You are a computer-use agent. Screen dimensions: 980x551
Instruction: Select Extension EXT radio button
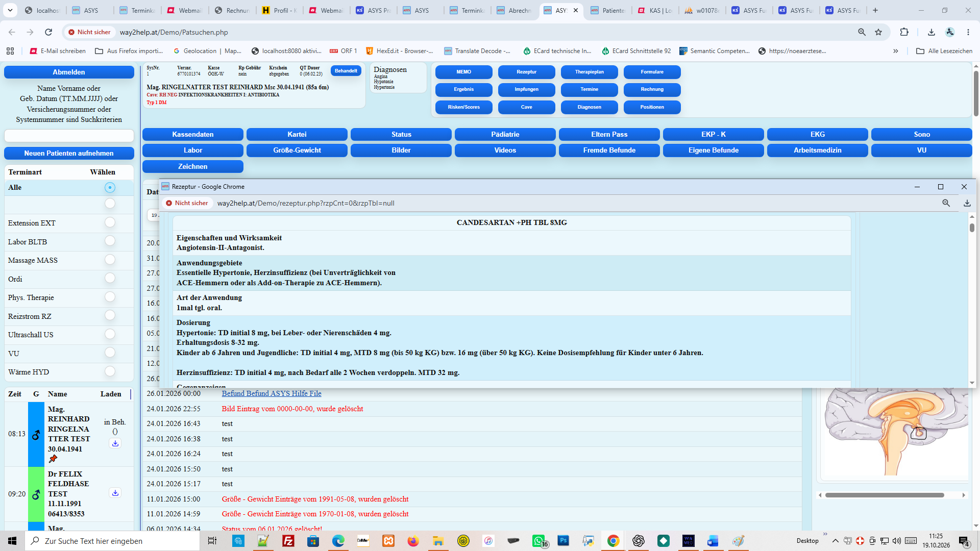click(110, 222)
